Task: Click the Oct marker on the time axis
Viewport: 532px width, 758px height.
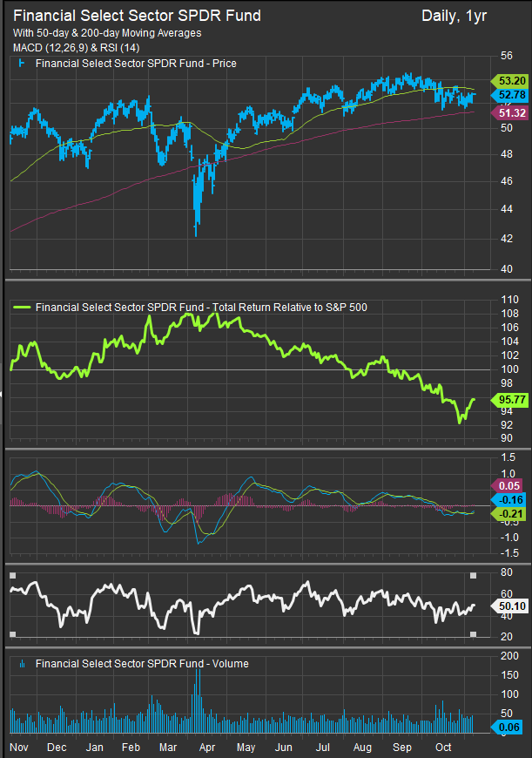Action: (x=443, y=748)
